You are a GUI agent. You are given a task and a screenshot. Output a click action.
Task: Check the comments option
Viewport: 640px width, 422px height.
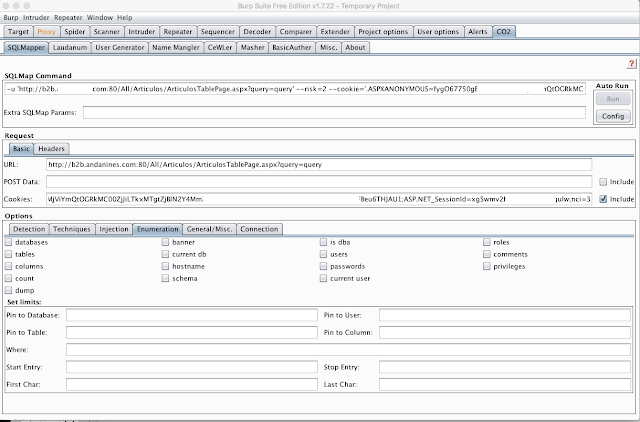pyautogui.click(x=487, y=254)
